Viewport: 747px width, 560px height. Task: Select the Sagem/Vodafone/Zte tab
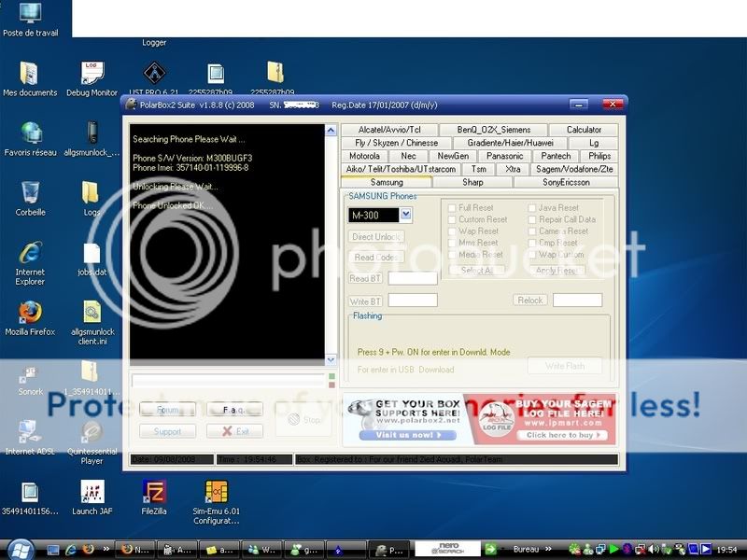click(574, 169)
